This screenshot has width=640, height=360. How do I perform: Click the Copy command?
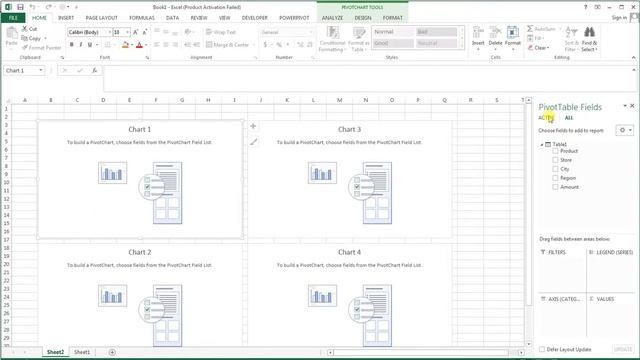click(x=31, y=38)
